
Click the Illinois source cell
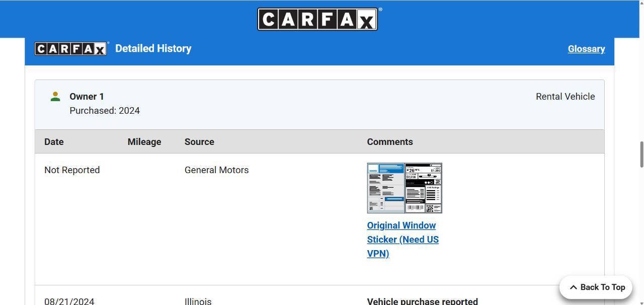tap(198, 301)
